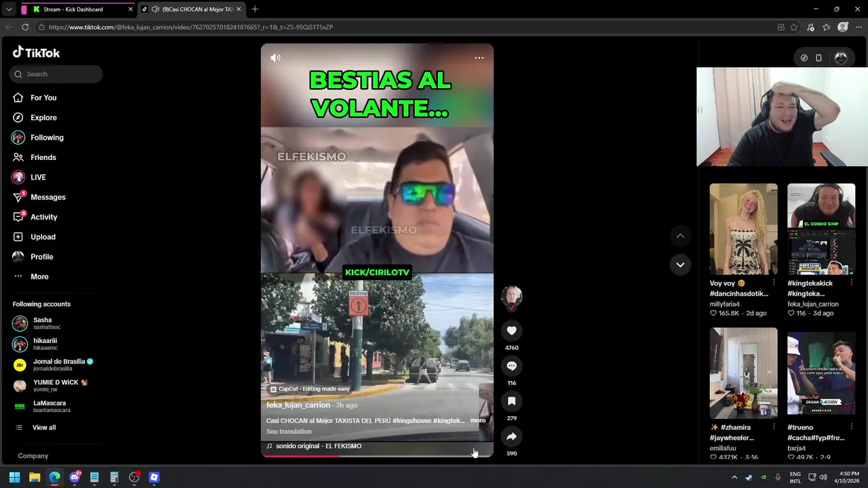Screen dimensions: 868x488
Task: Show hidden system tray icons
Action: [734, 477]
